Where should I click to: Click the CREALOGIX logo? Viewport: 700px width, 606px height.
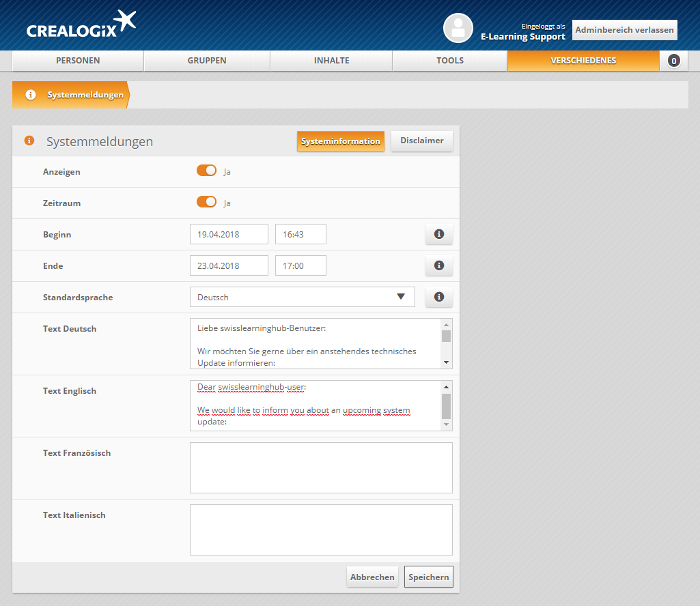click(x=81, y=25)
